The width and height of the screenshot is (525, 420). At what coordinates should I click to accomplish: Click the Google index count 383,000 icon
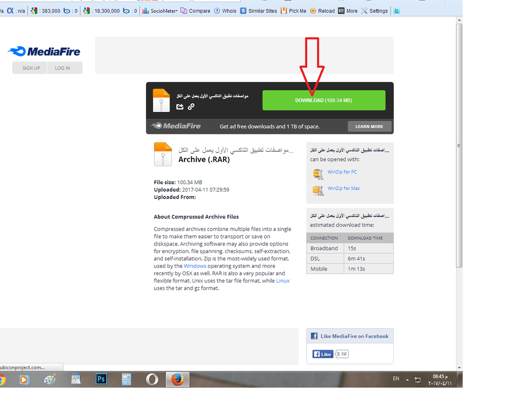35,11
